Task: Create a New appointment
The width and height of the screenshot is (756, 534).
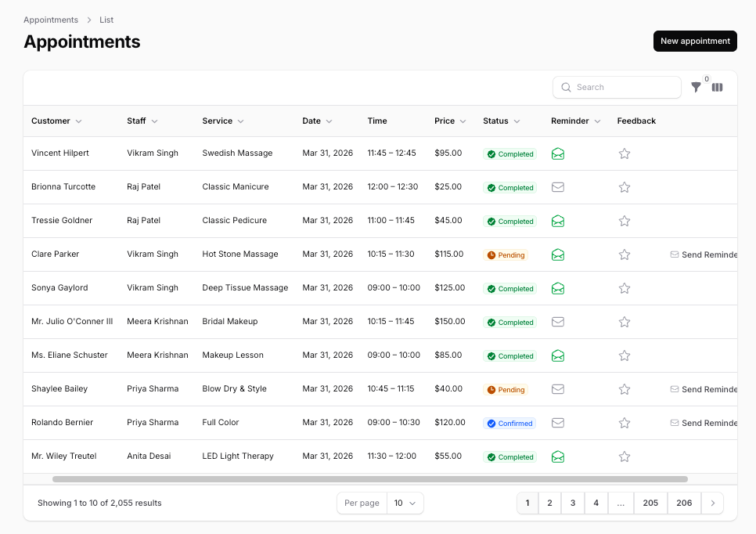Action: 695,41
